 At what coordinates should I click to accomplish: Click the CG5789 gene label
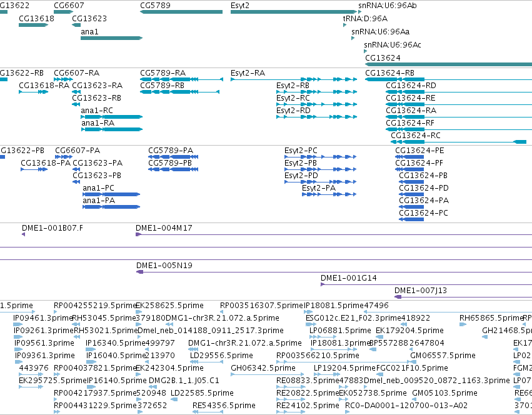click(x=156, y=6)
